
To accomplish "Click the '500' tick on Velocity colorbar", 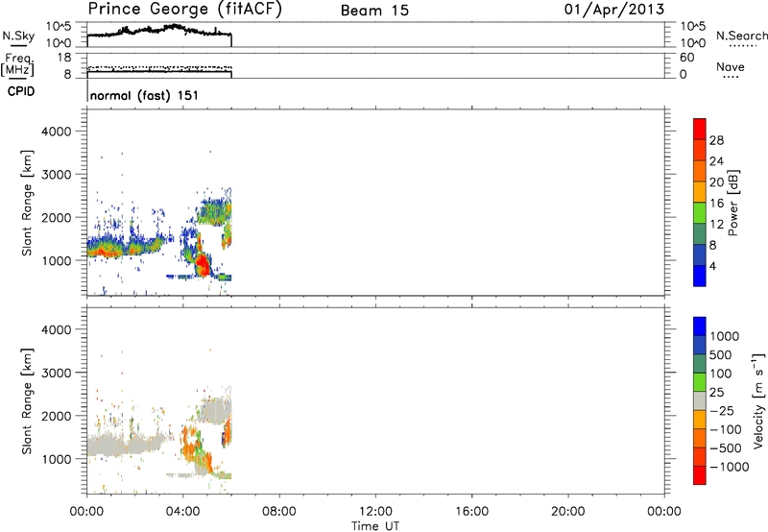I will tap(720, 355).
